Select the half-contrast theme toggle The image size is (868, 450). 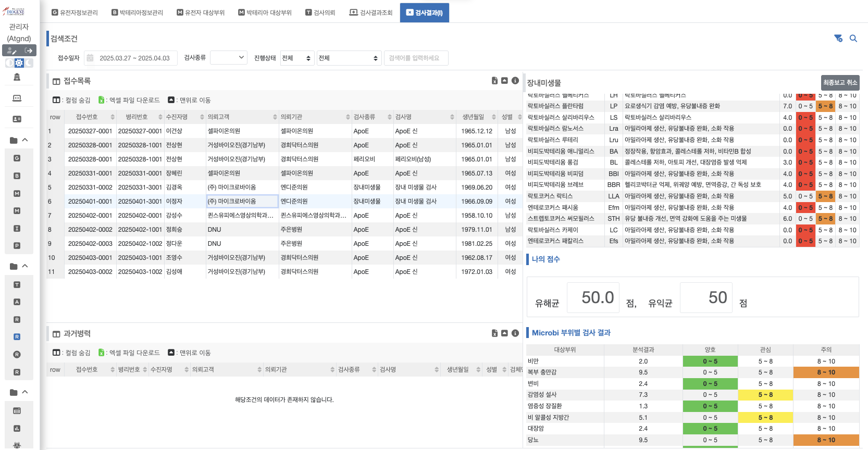coord(9,63)
